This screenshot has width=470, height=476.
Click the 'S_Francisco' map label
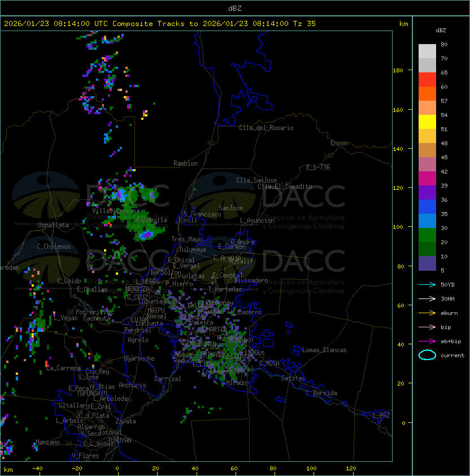click(x=202, y=214)
